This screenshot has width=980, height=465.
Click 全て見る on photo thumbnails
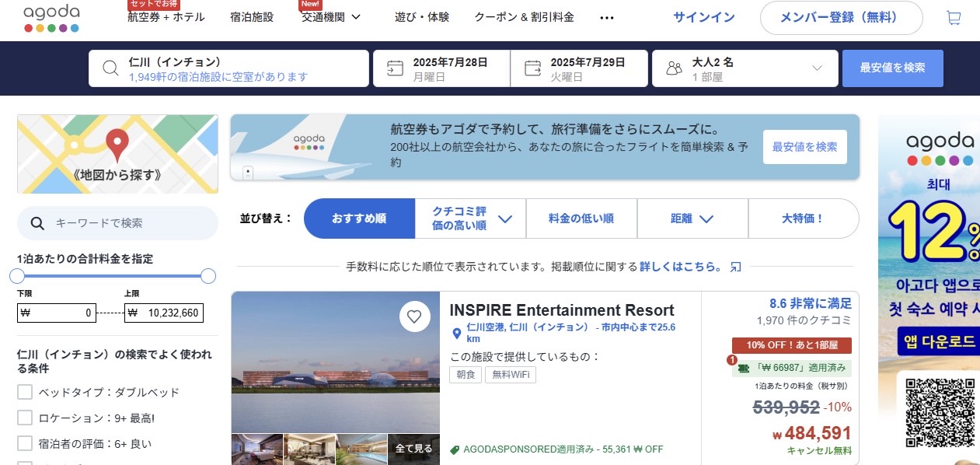413,449
